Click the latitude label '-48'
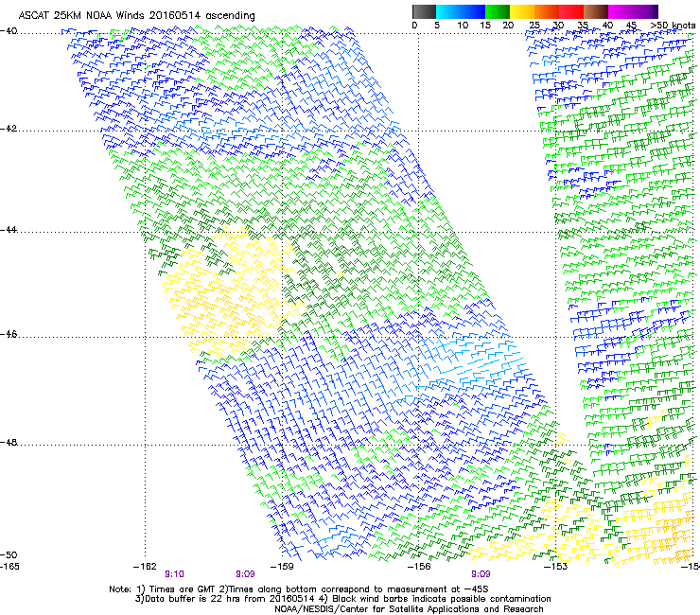Screen dimensions: 700x615 tap(9, 443)
